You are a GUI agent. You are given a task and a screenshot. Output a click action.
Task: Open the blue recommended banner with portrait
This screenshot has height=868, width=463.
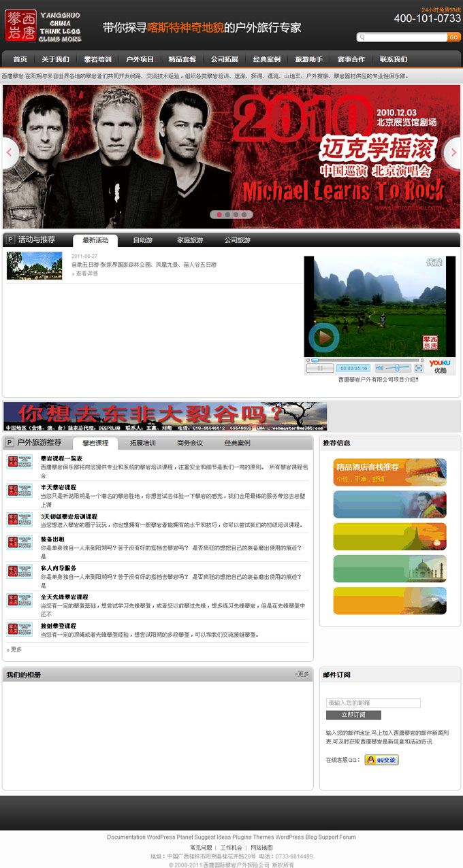click(x=389, y=504)
